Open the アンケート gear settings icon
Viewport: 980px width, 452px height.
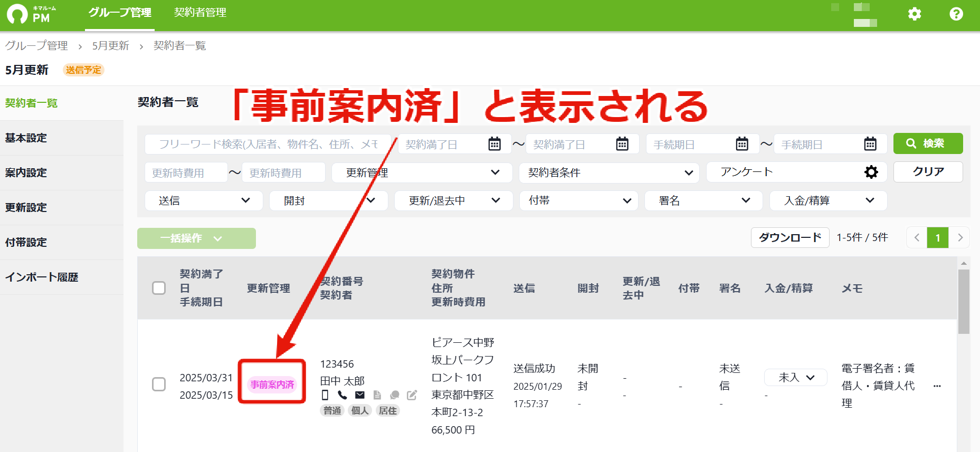pos(871,172)
